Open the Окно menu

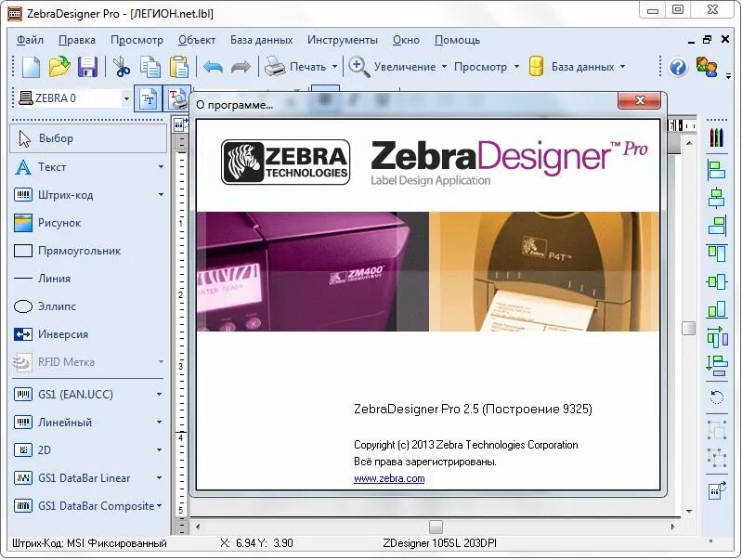pos(406,40)
